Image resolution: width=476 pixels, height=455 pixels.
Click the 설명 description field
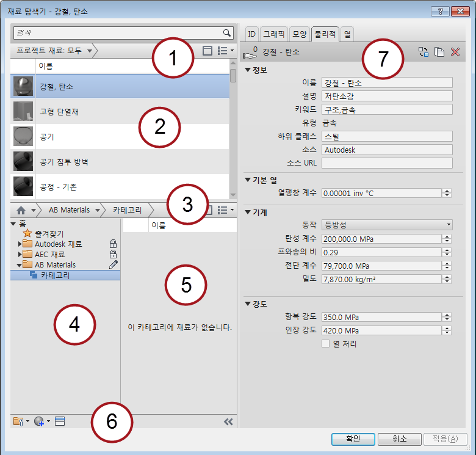[x=387, y=96]
